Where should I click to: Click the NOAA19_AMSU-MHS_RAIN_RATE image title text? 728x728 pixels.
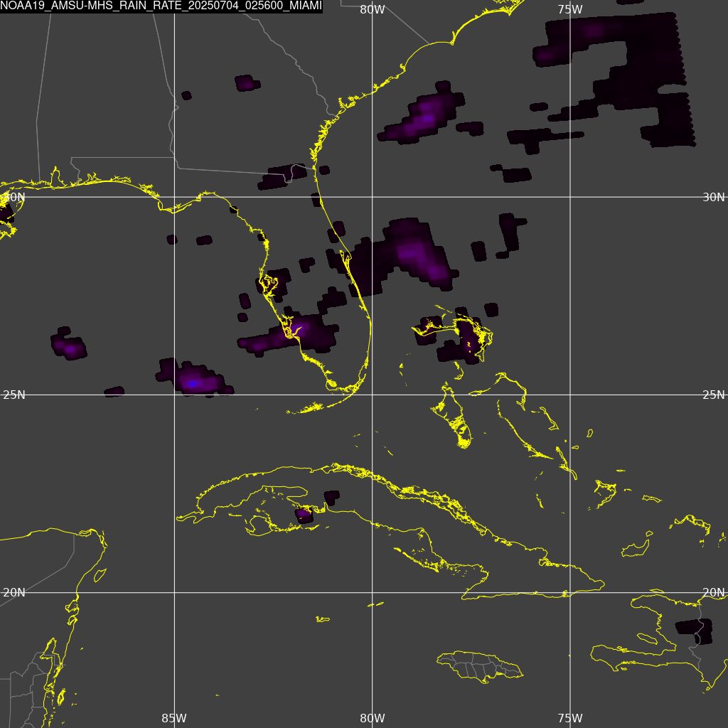click(x=161, y=6)
